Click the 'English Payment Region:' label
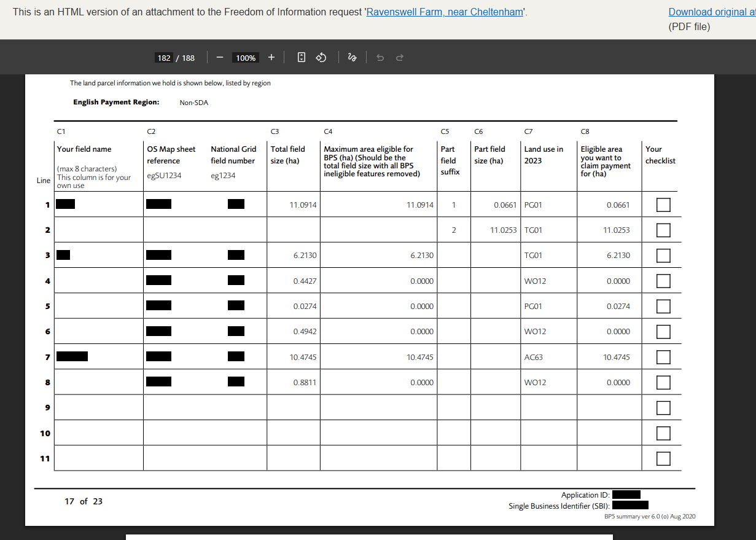This screenshot has height=540, width=756. pyautogui.click(x=116, y=102)
